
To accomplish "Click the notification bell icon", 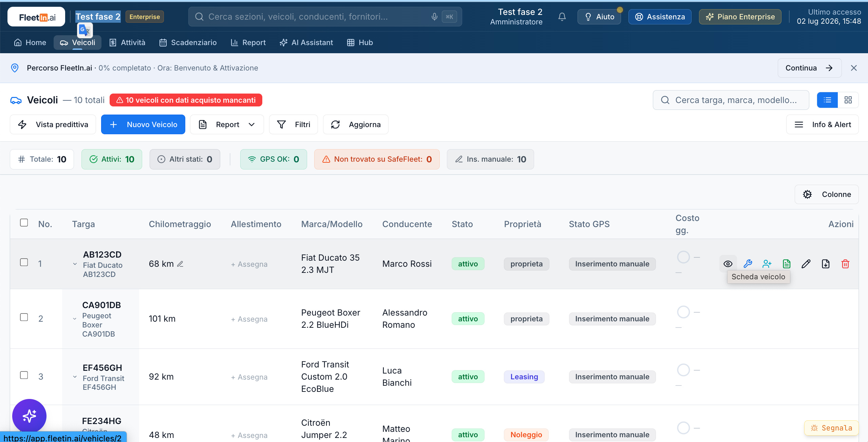I will [562, 17].
